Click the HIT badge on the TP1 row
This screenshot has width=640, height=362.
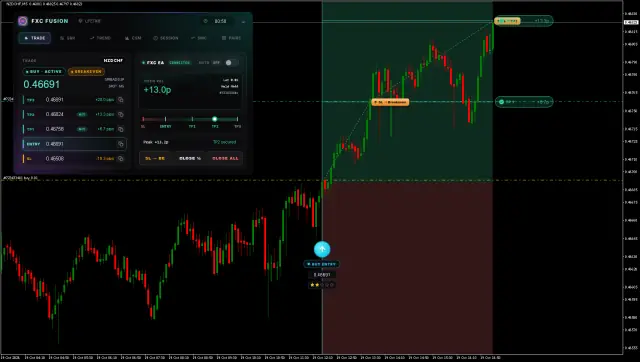click(82, 129)
